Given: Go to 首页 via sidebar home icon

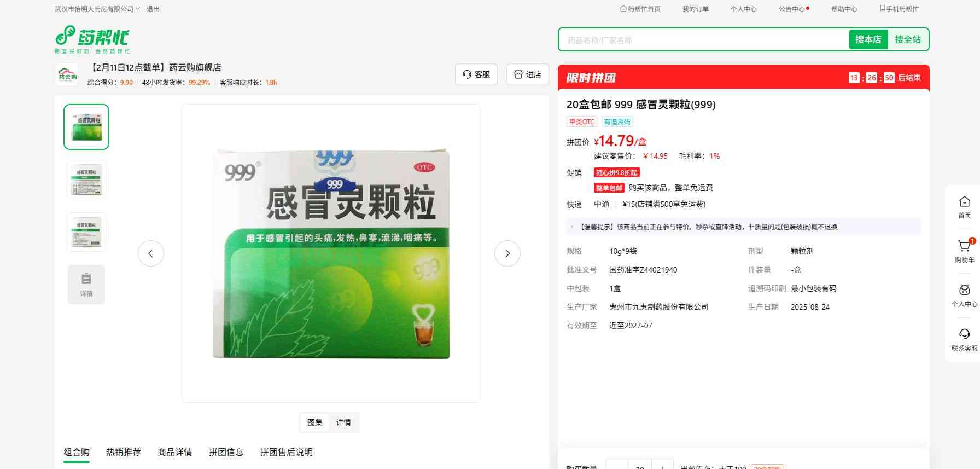Looking at the screenshot, I should point(964,206).
